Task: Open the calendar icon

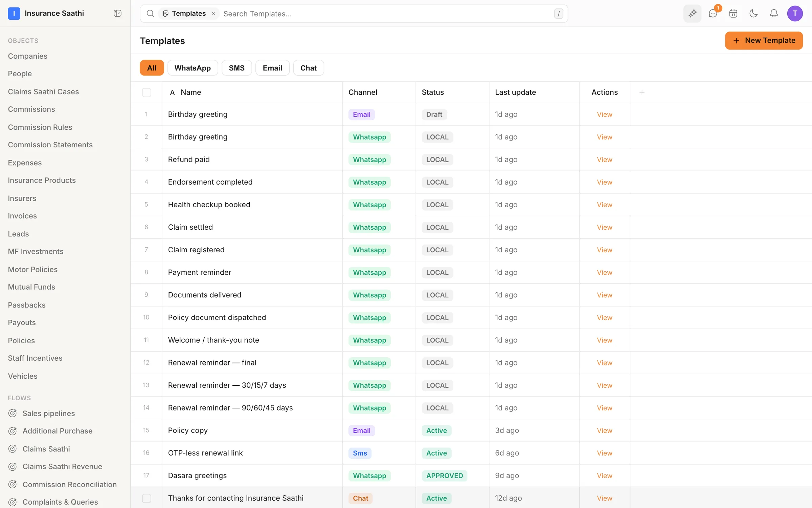Action: coord(733,14)
